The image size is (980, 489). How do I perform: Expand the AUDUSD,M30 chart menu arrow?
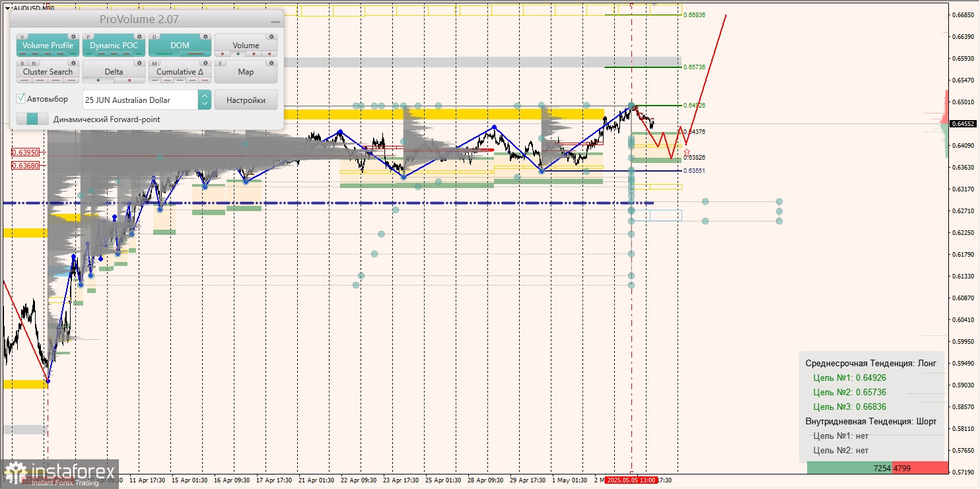(7, 9)
